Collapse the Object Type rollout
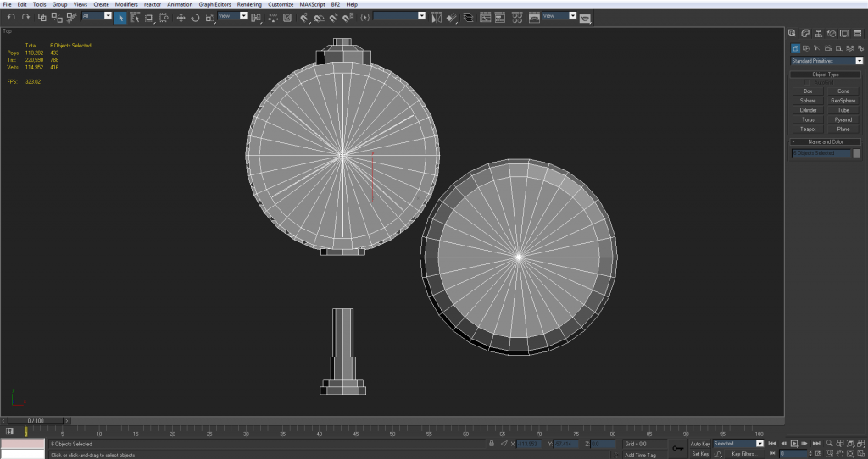 [x=826, y=75]
